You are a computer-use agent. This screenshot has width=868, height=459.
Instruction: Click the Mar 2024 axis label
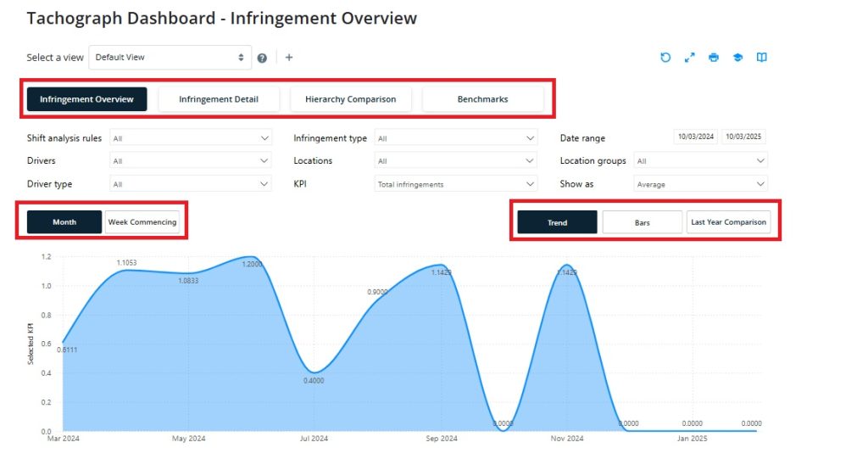(64, 439)
